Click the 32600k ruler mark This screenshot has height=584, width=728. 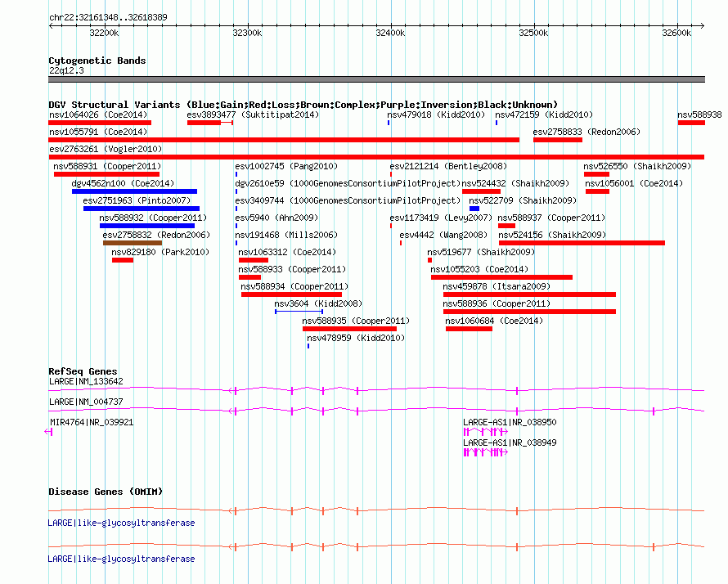tap(676, 33)
